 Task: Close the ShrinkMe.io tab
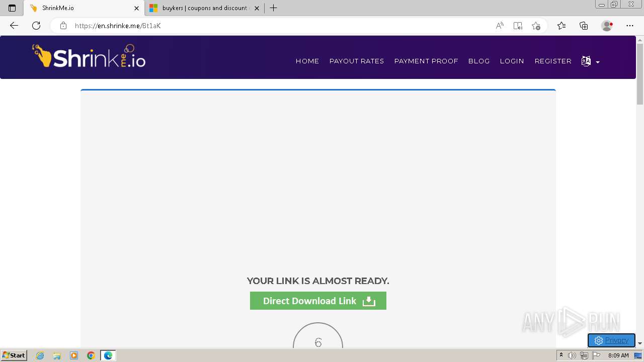136,8
